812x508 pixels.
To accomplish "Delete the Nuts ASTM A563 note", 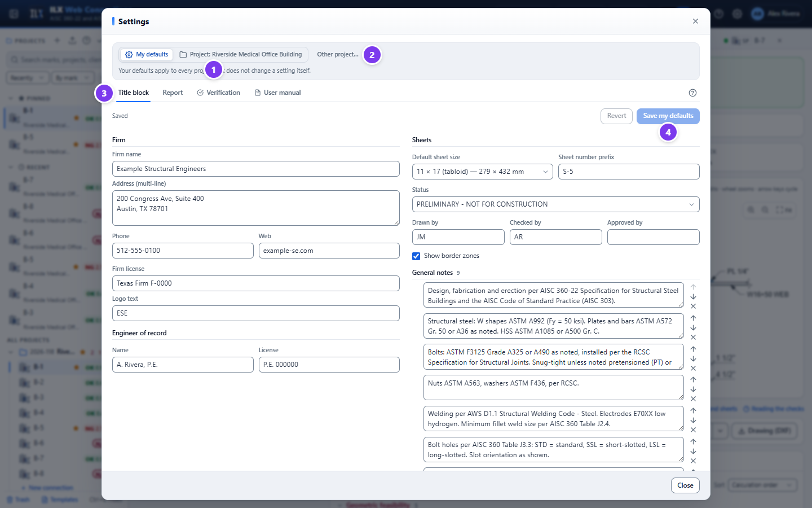I will (x=693, y=398).
